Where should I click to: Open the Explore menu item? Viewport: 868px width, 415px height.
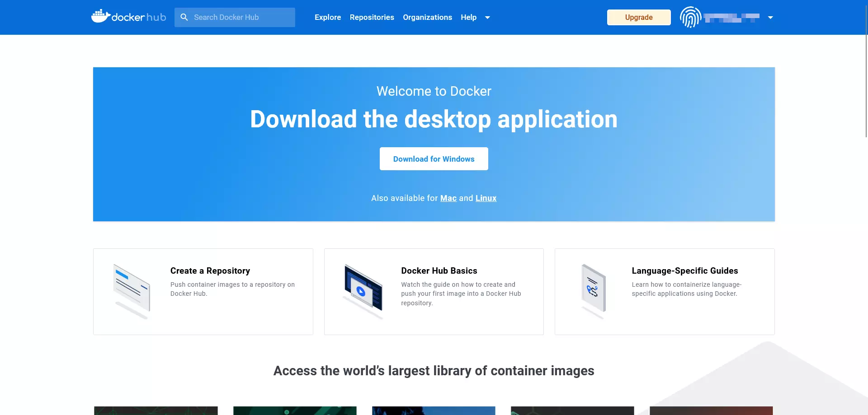click(328, 17)
